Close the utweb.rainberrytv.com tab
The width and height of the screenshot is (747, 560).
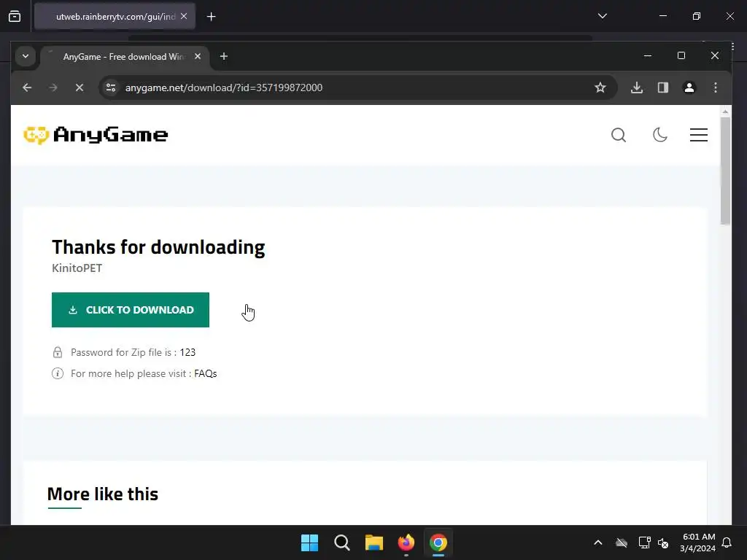184,17
